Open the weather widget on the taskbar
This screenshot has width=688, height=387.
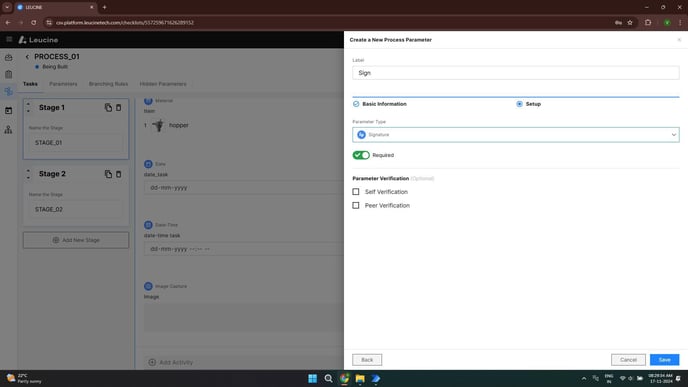24,378
